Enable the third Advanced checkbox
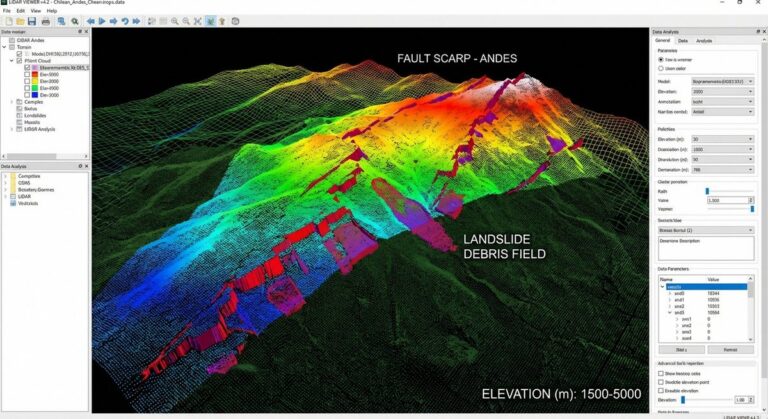 [661, 391]
